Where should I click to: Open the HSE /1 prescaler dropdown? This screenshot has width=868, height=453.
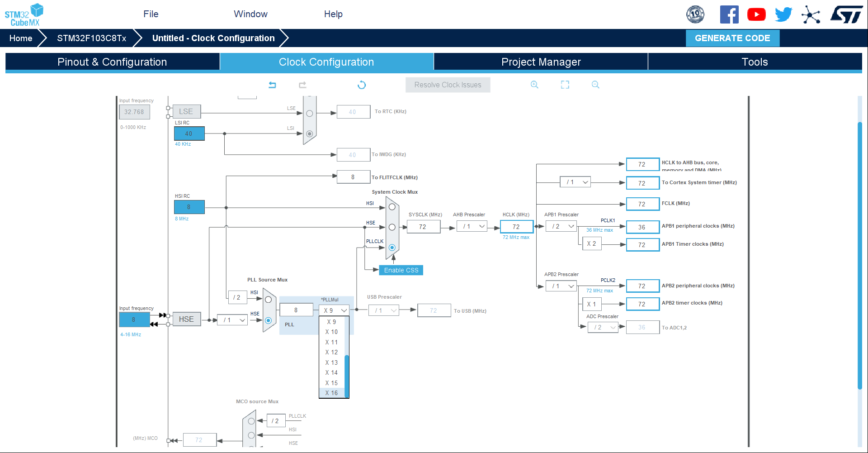click(232, 320)
